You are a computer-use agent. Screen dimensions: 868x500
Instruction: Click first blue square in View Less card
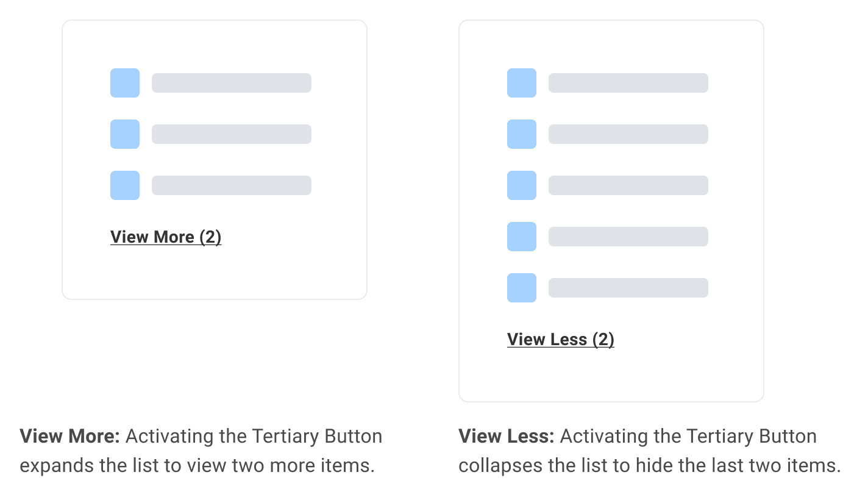[522, 83]
